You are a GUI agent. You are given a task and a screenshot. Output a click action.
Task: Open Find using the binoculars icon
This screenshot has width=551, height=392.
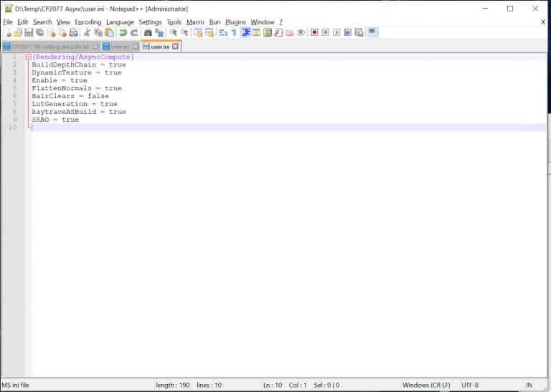click(148, 33)
